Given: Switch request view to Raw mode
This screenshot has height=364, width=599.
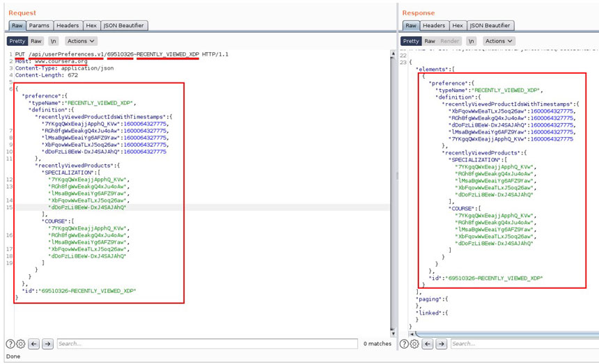Looking at the screenshot, I should coord(36,41).
